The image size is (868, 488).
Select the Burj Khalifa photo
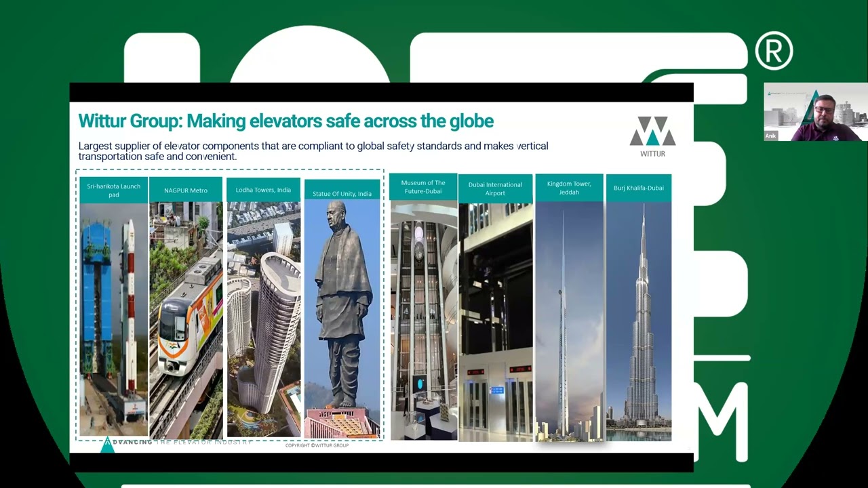639,321
